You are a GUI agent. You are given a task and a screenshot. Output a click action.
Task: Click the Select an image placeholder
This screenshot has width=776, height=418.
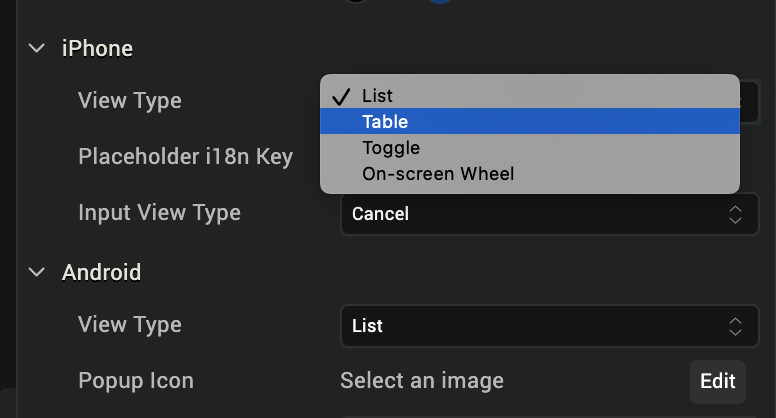(x=422, y=380)
